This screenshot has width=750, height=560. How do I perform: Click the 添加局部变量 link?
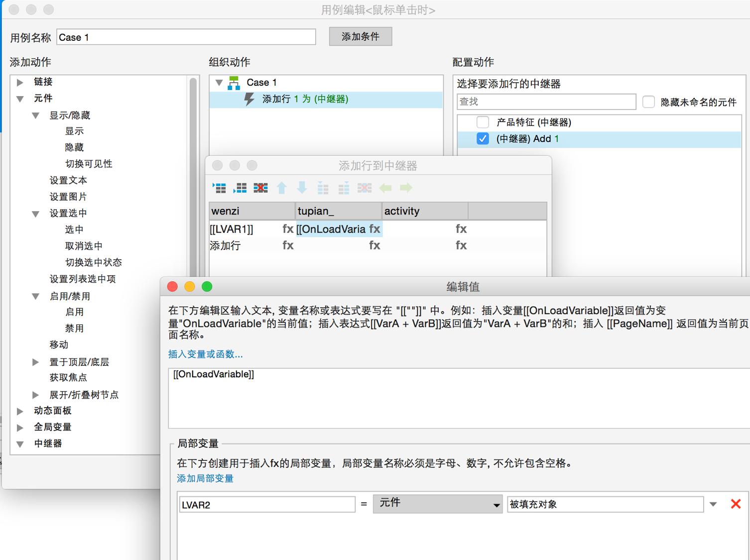[205, 479]
